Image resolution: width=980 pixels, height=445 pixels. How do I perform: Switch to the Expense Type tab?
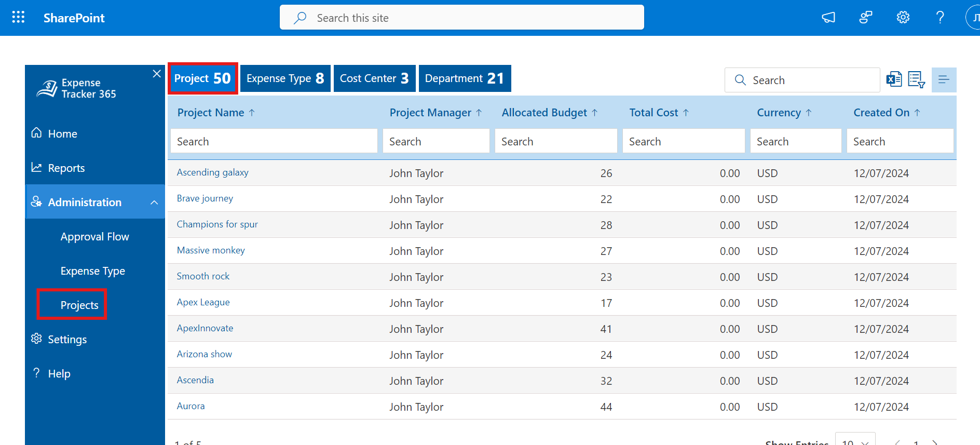(x=285, y=78)
